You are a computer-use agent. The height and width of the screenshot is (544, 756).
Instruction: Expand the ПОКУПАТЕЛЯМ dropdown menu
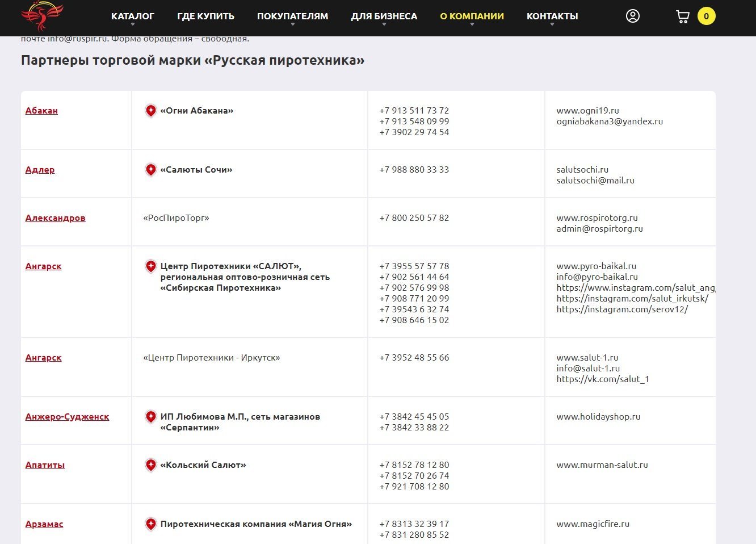292,16
